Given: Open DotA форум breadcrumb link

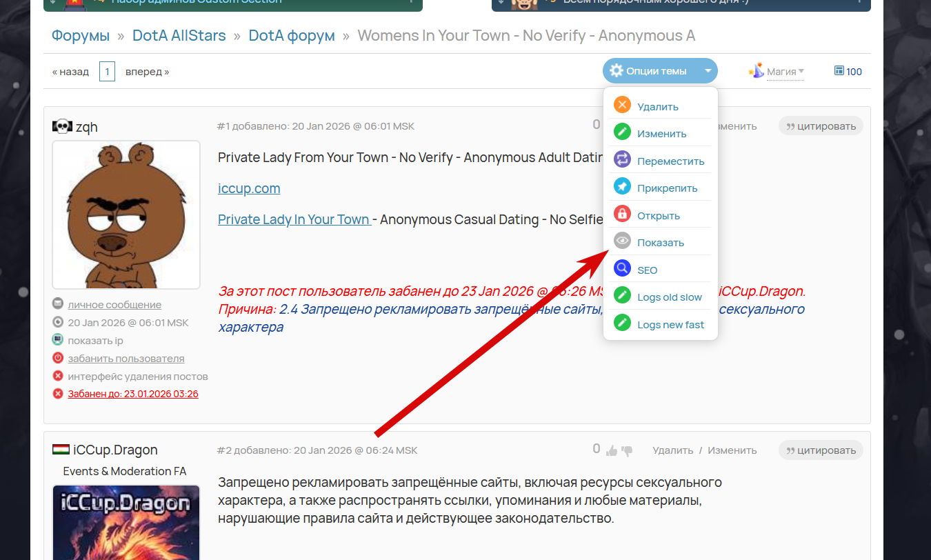Looking at the screenshot, I should pos(292,36).
